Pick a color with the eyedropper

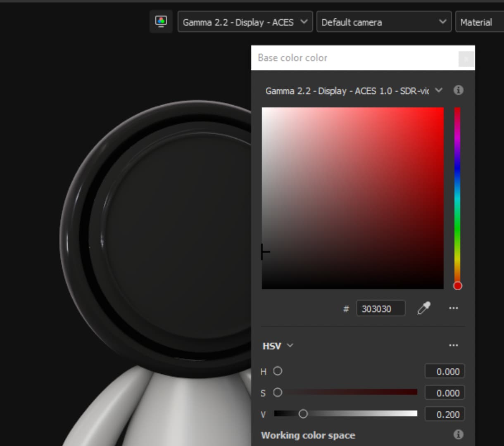coord(423,308)
